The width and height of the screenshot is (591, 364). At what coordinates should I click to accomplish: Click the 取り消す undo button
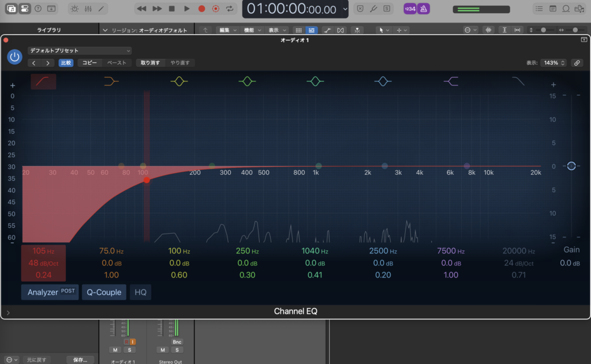pyautogui.click(x=150, y=63)
